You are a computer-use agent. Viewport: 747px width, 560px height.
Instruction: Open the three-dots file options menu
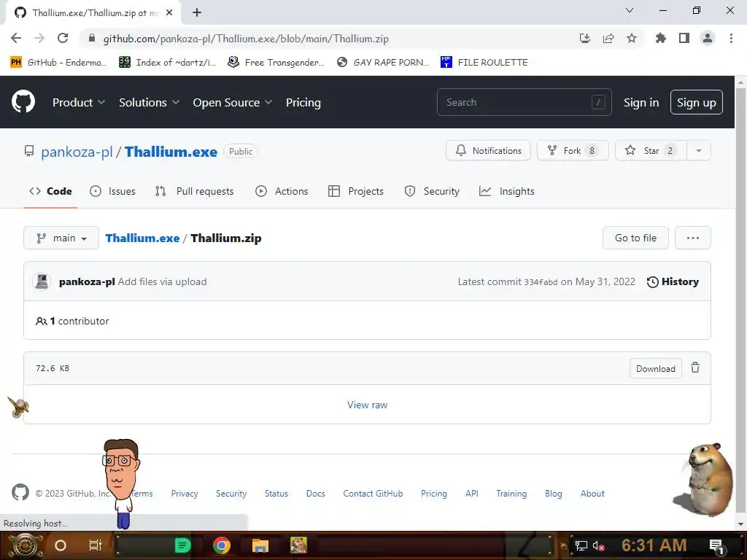click(693, 238)
